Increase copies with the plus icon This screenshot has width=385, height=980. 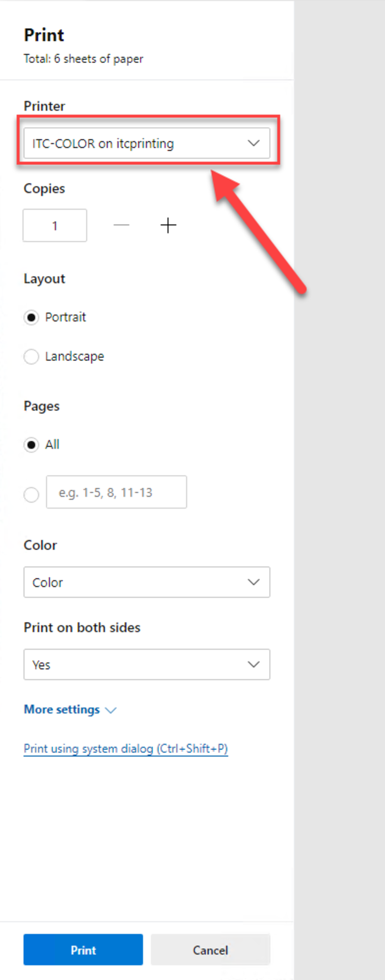pos(168,225)
